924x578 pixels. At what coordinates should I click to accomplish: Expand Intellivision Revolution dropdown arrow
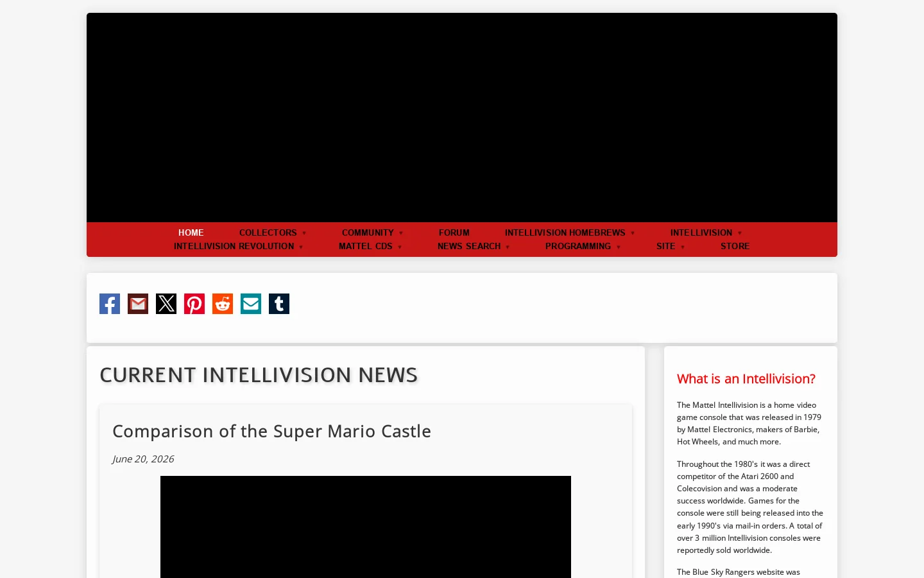tap(301, 247)
